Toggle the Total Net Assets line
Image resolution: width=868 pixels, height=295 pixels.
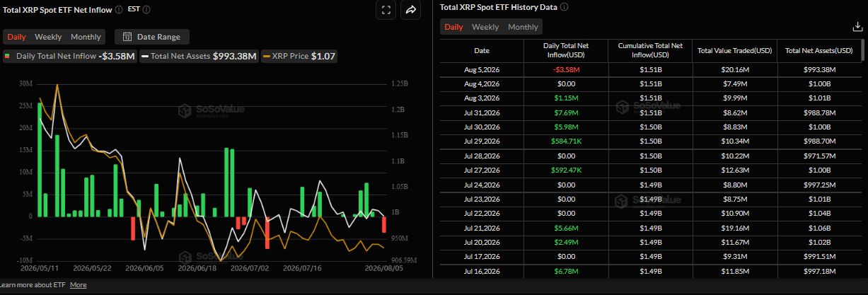tap(199, 56)
